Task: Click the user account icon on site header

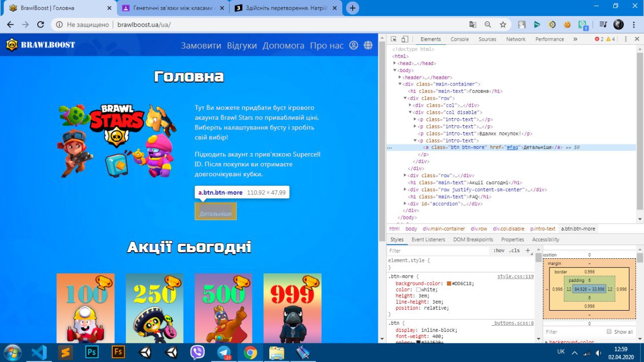Action: [354, 45]
